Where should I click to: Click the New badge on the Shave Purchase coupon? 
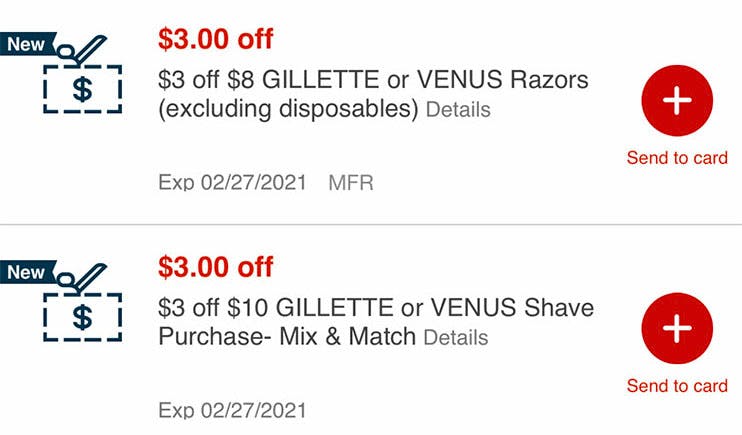(x=27, y=272)
